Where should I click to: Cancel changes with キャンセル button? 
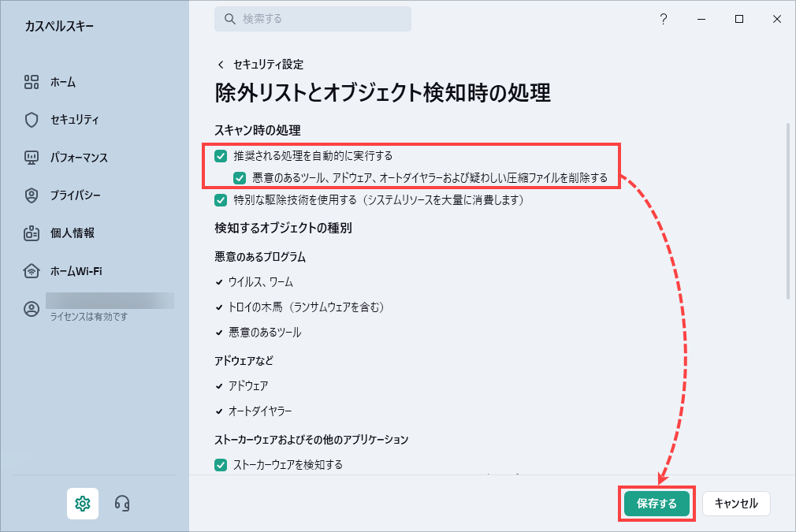click(x=736, y=503)
